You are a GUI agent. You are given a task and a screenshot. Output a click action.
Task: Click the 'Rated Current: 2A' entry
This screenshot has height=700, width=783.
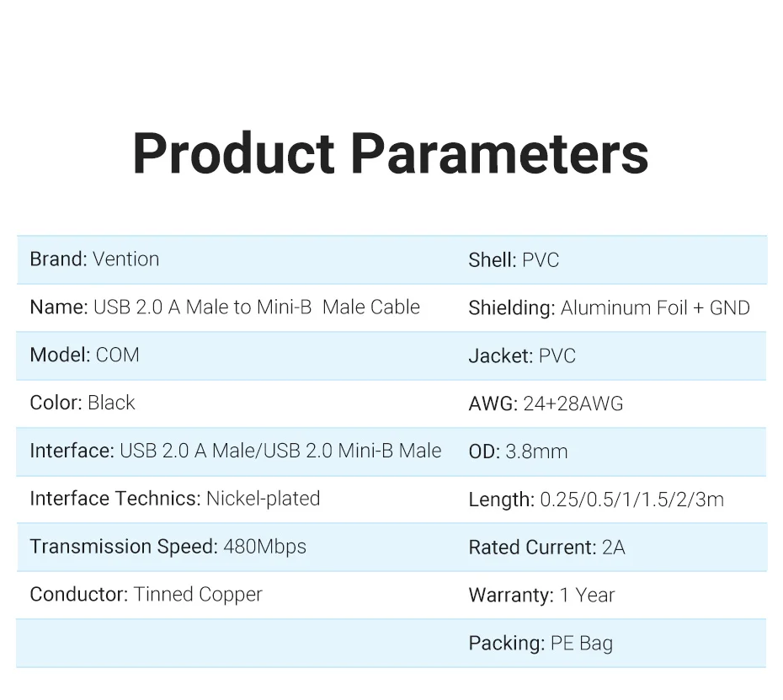[x=546, y=548]
